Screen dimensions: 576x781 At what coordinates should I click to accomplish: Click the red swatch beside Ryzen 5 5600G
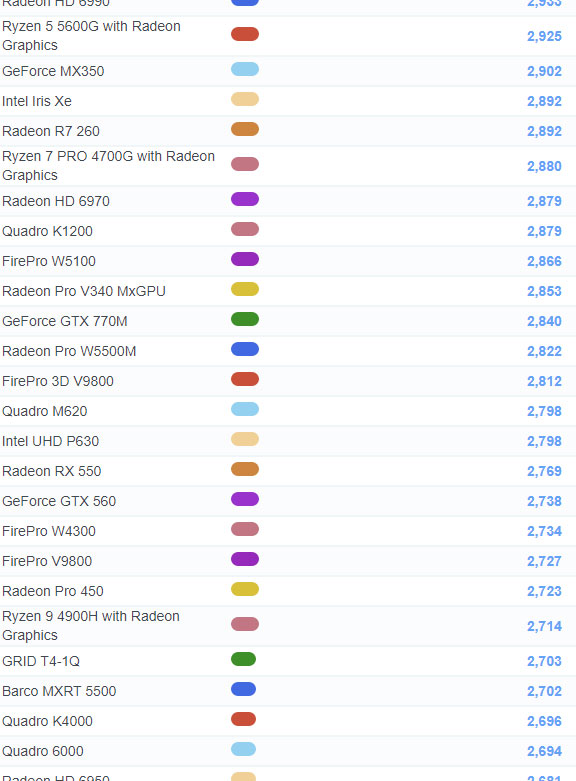coord(245,34)
